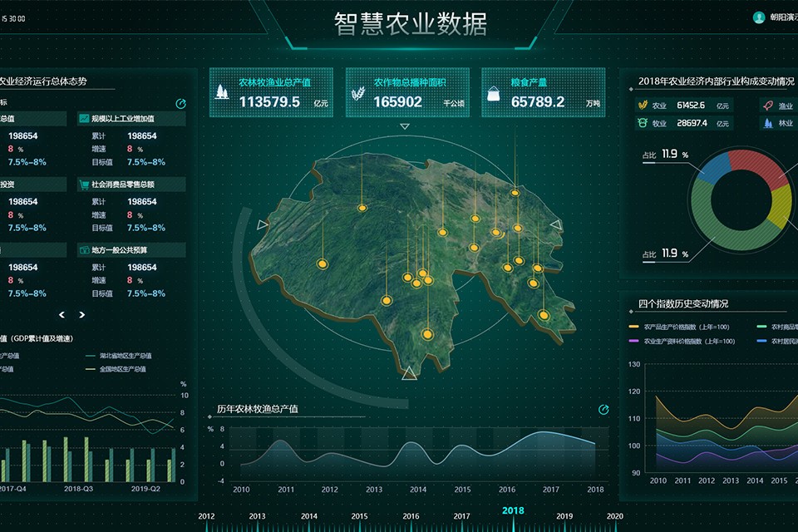The width and height of the screenshot is (798, 532).
Task: Click the down triangle above the map
Action: (x=405, y=127)
